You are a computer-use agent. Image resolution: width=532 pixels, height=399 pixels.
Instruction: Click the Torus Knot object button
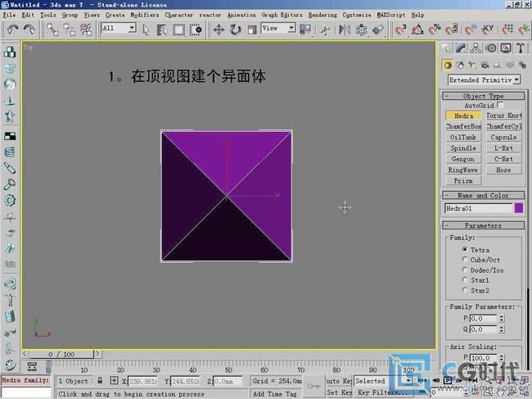pyautogui.click(x=503, y=116)
